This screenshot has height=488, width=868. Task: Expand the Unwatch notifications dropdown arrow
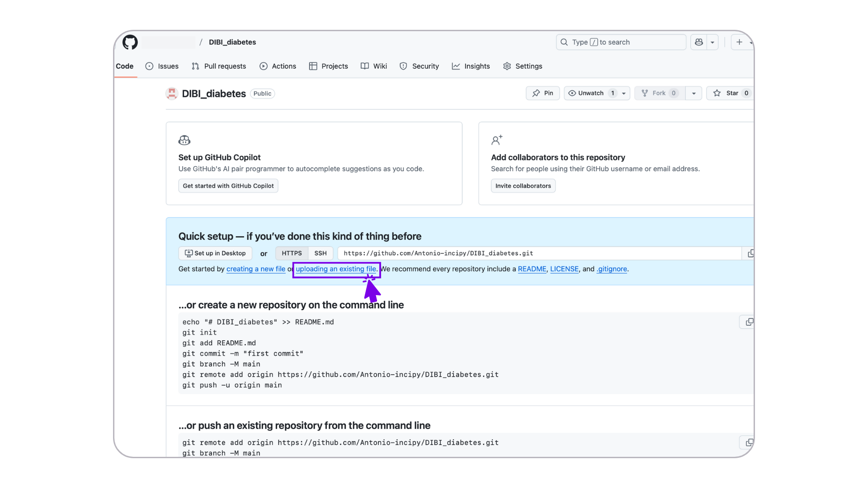click(624, 93)
